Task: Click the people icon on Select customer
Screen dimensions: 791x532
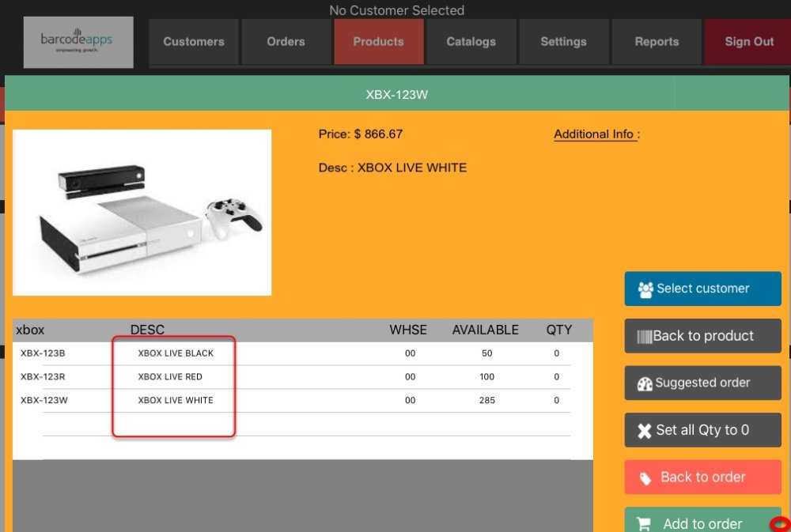Action: 645,289
